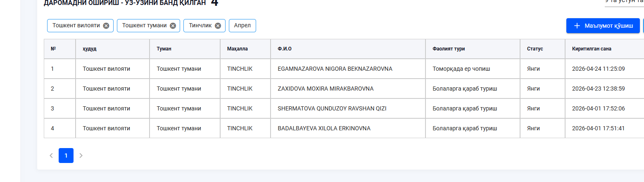644x182 pixels.
Task: Open the column count selector dropdown
Action: click(624, 2)
